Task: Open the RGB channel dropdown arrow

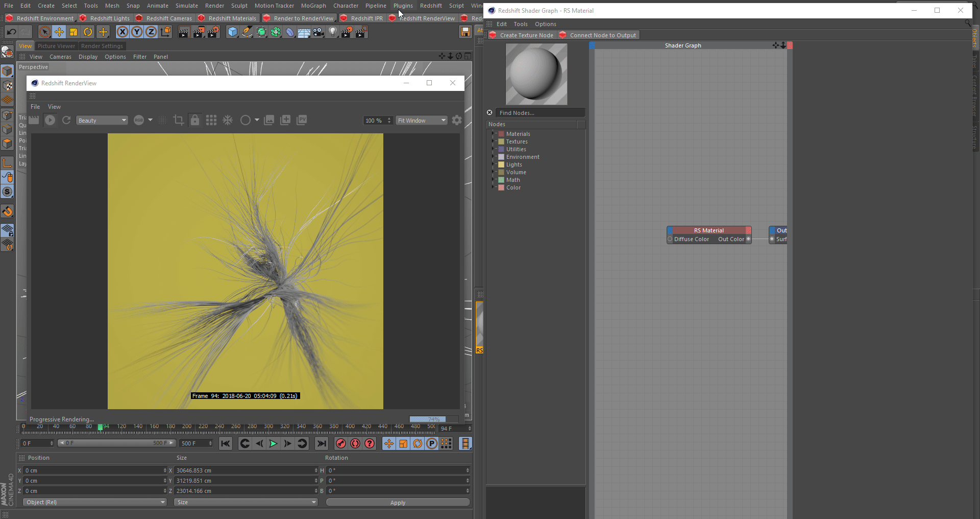Action: click(150, 120)
